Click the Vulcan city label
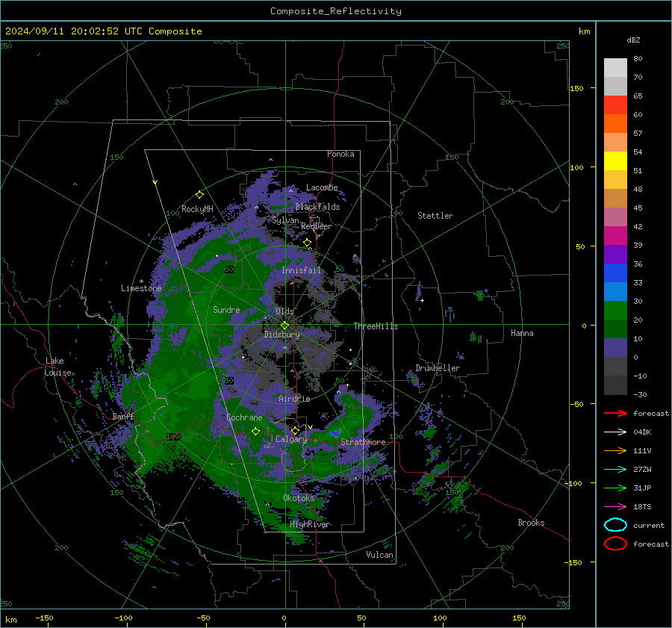The image size is (672, 628). 379,555
